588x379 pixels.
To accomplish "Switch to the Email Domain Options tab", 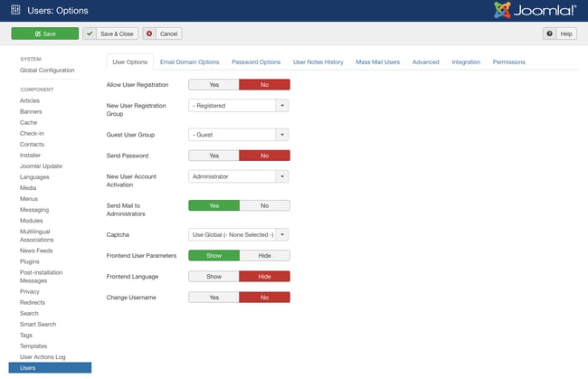I will click(189, 62).
